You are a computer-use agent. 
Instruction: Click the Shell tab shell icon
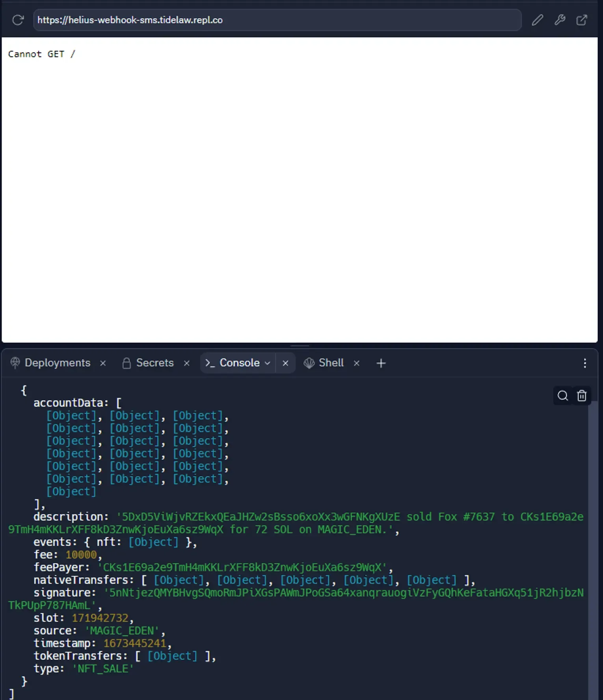click(309, 363)
